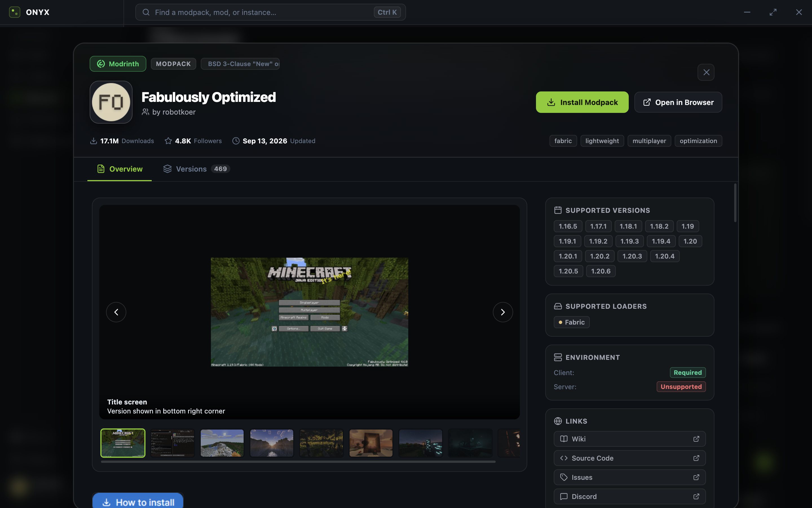Click the external link icon beside Issues
Screen dimensions: 812x508
tap(696, 477)
